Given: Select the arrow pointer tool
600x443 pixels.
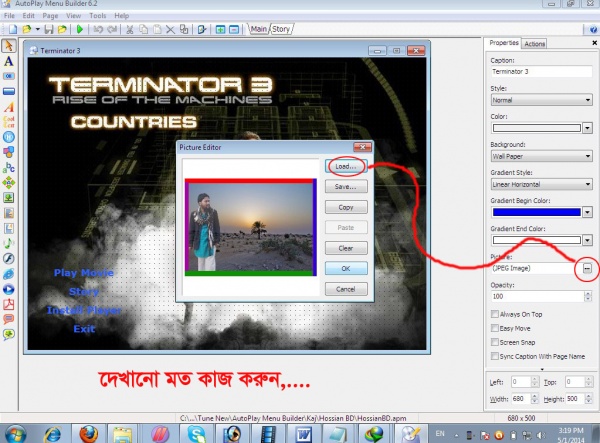Looking at the screenshot, I should (9, 46).
